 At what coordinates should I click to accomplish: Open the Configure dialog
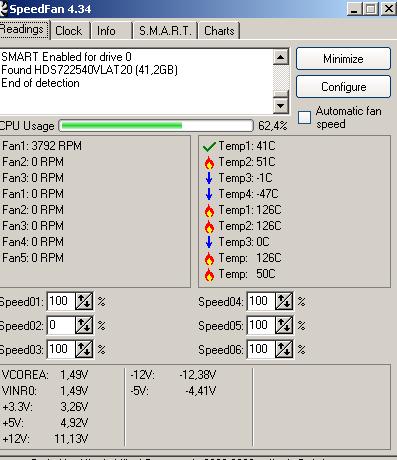tap(343, 87)
